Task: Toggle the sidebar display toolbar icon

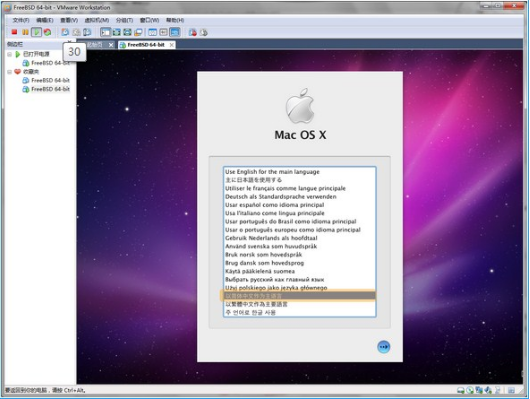Action: [105, 32]
